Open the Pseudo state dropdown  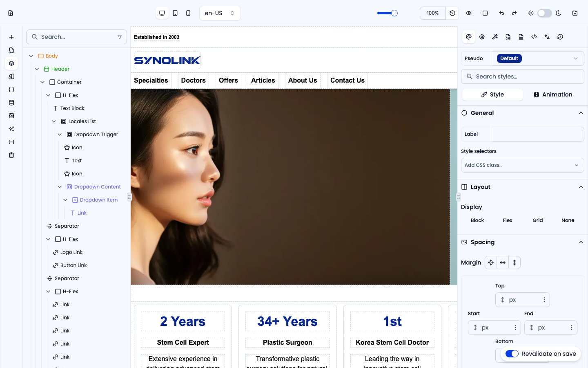tap(538, 58)
